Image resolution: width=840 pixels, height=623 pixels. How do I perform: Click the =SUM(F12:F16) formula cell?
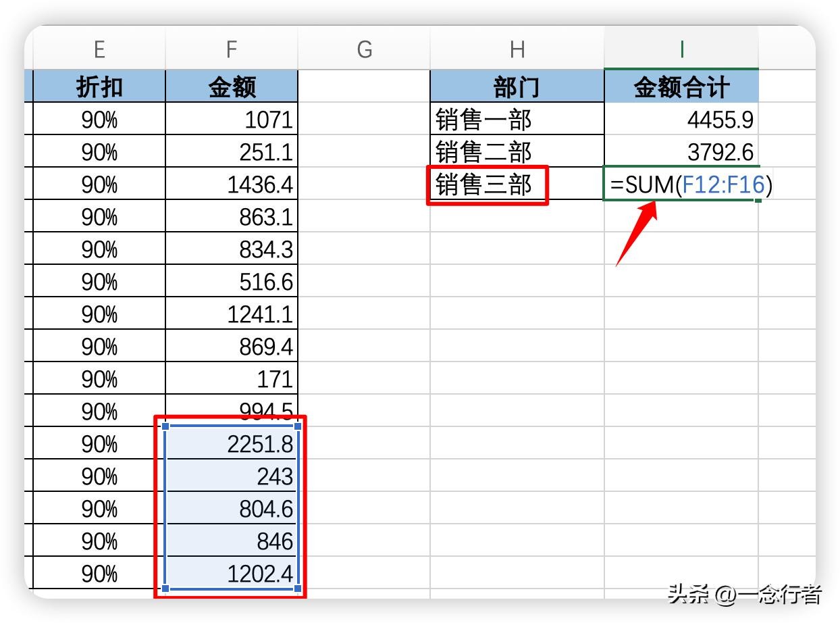click(x=681, y=184)
